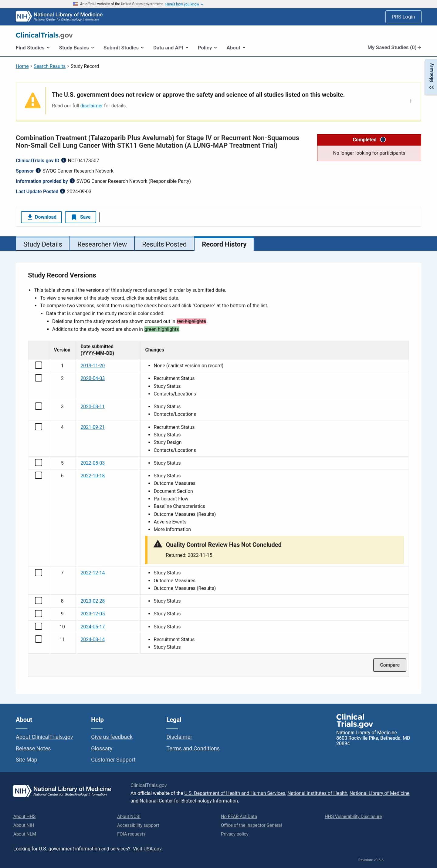Select checkbox for version 9

point(39,614)
